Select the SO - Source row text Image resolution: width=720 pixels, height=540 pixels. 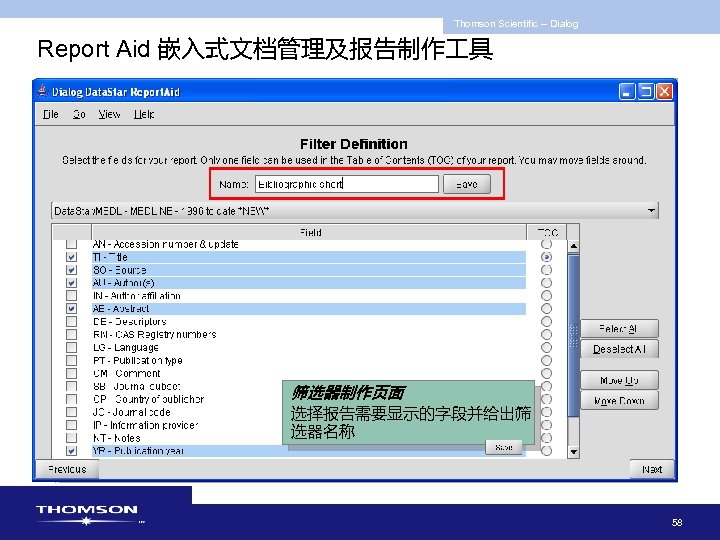coord(119,270)
